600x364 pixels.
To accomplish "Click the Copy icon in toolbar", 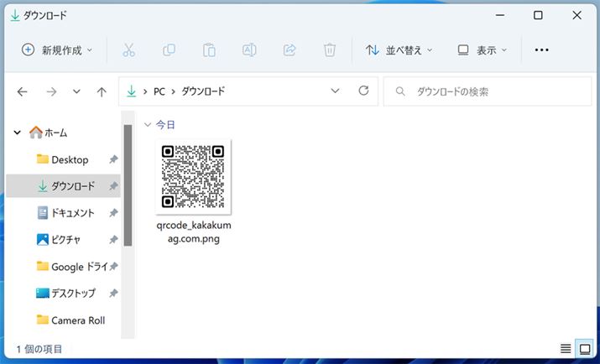I will pyautogui.click(x=169, y=50).
